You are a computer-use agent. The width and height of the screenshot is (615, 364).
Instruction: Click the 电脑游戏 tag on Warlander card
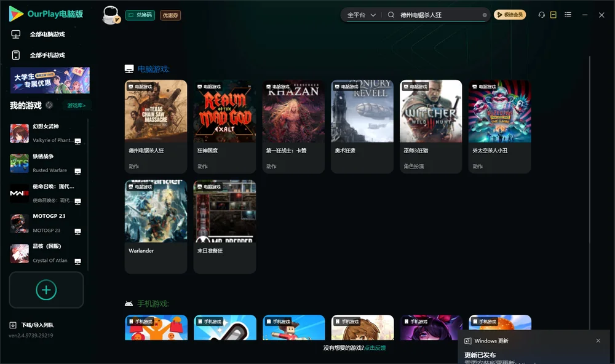pos(140,187)
